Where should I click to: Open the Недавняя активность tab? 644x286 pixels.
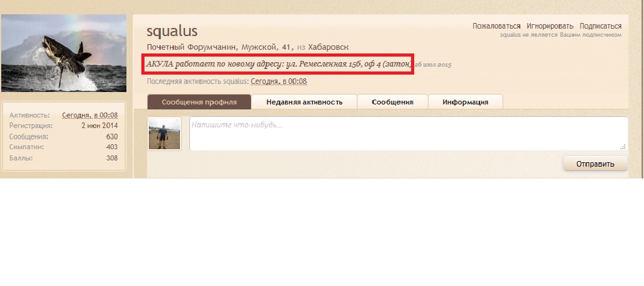coord(304,102)
